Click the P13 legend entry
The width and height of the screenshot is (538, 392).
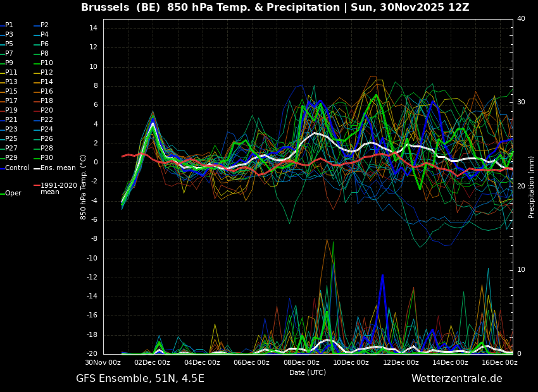(11, 82)
